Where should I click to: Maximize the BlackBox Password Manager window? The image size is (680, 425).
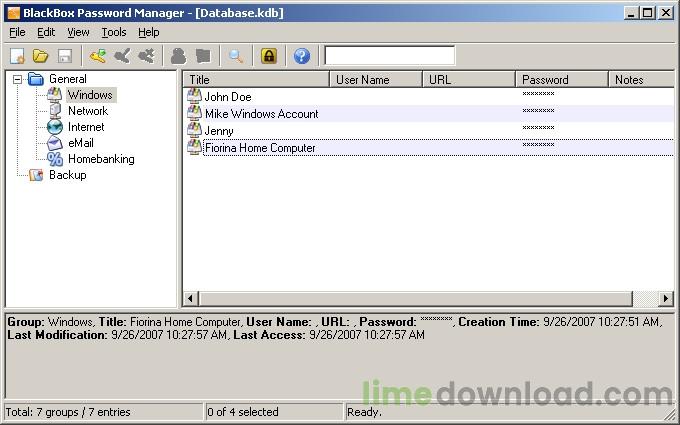tap(647, 13)
